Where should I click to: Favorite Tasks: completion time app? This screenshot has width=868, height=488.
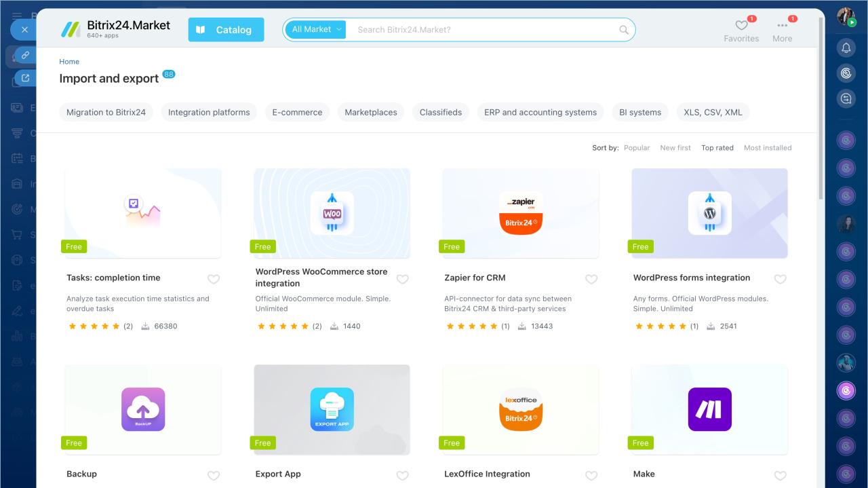pyautogui.click(x=214, y=279)
